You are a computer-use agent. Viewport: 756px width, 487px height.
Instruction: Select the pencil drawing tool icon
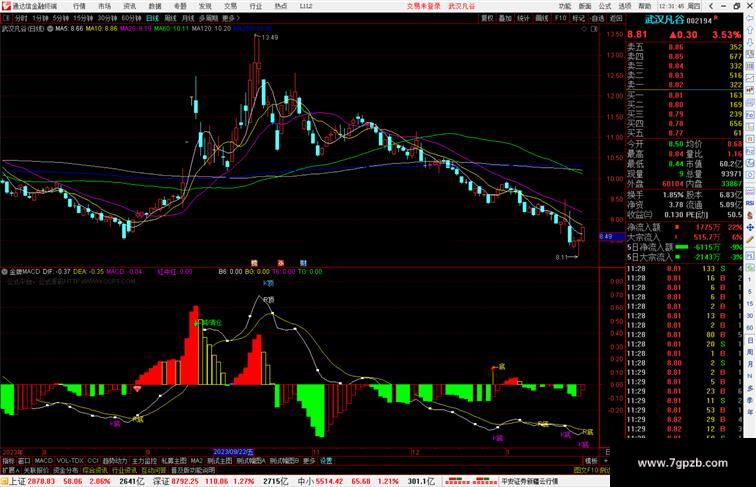coord(750,239)
